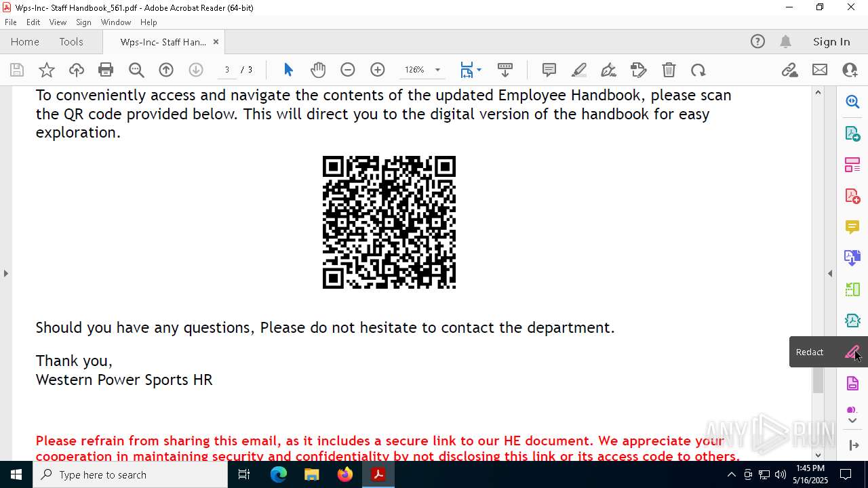Switch to the Tools tab
Screen dimensions: 868x488
coord(71,41)
